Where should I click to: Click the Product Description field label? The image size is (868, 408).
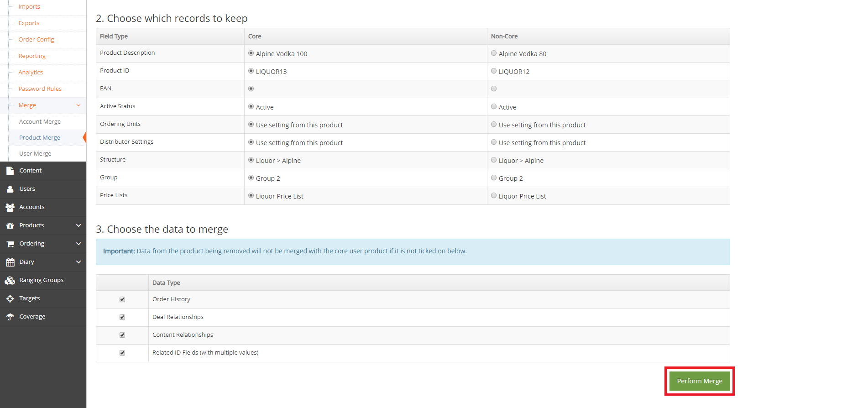(127, 53)
